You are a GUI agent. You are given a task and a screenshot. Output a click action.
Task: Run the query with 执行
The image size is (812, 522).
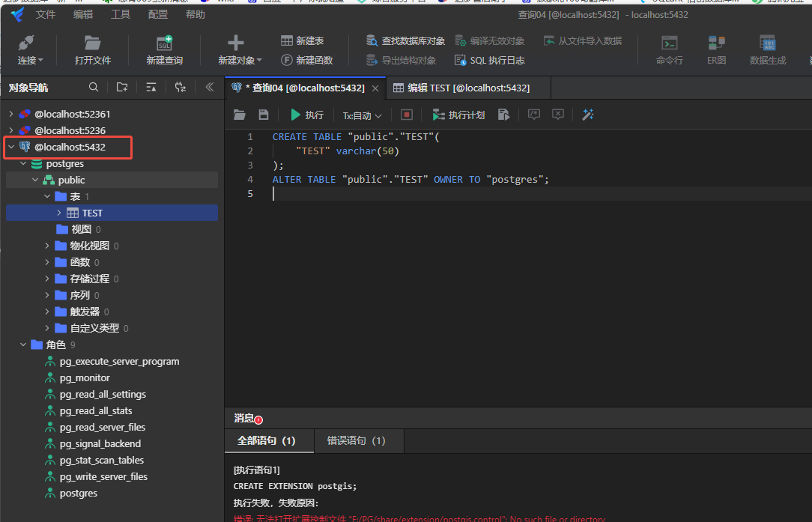306,115
